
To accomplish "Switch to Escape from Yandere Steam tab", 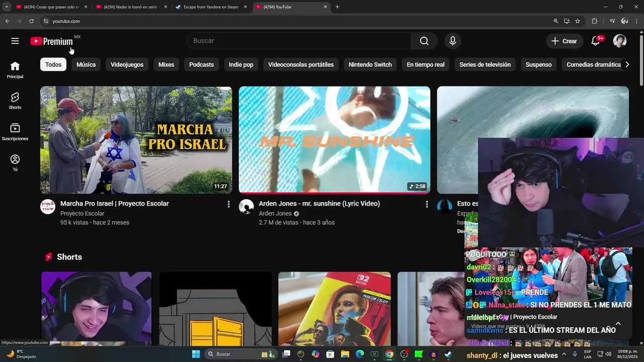I will tap(211, 7).
